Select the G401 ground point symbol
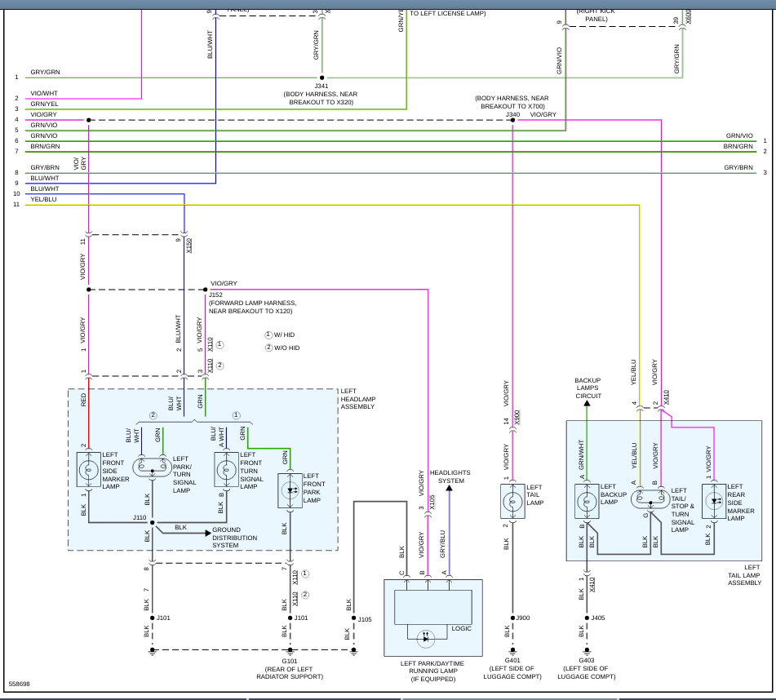 click(512, 651)
